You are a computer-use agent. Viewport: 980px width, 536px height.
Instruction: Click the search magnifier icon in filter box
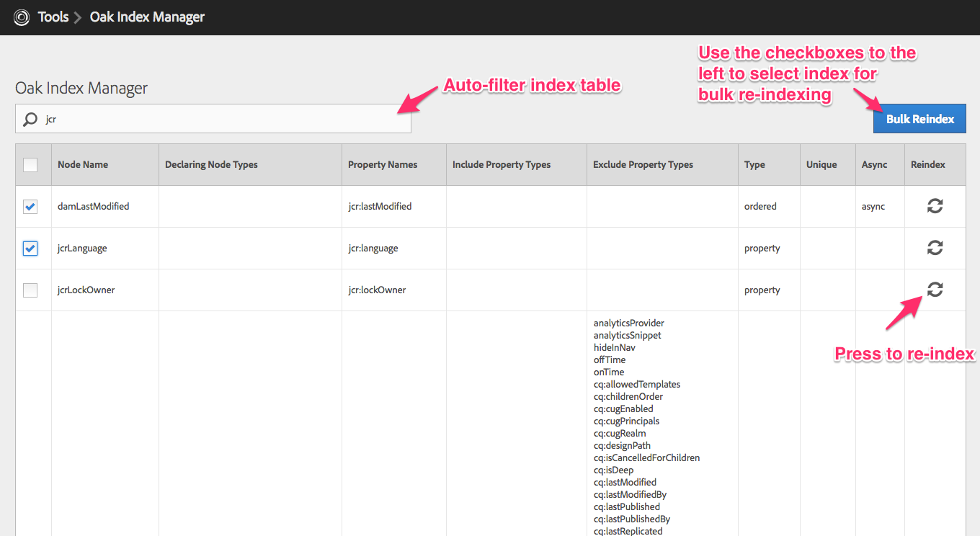[x=30, y=119]
